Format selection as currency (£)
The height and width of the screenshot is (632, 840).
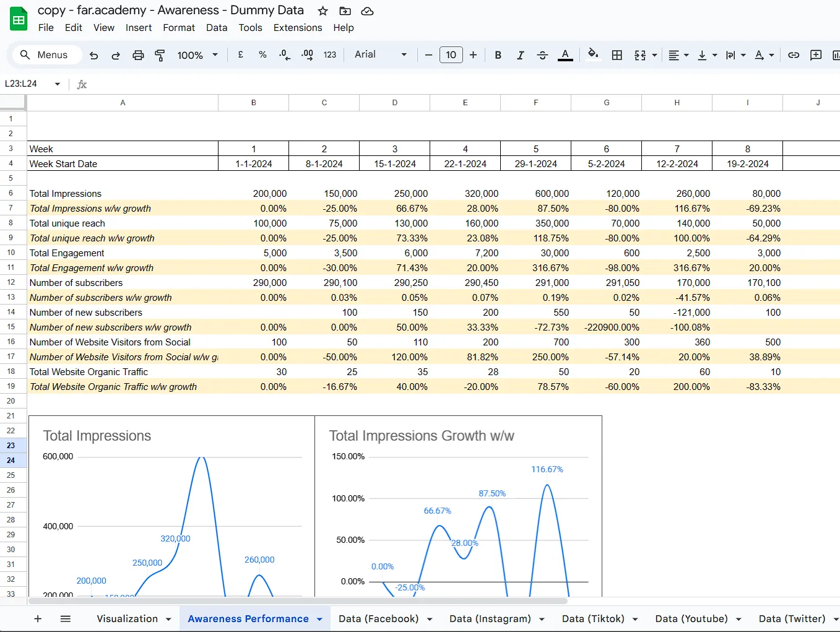point(241,54)
